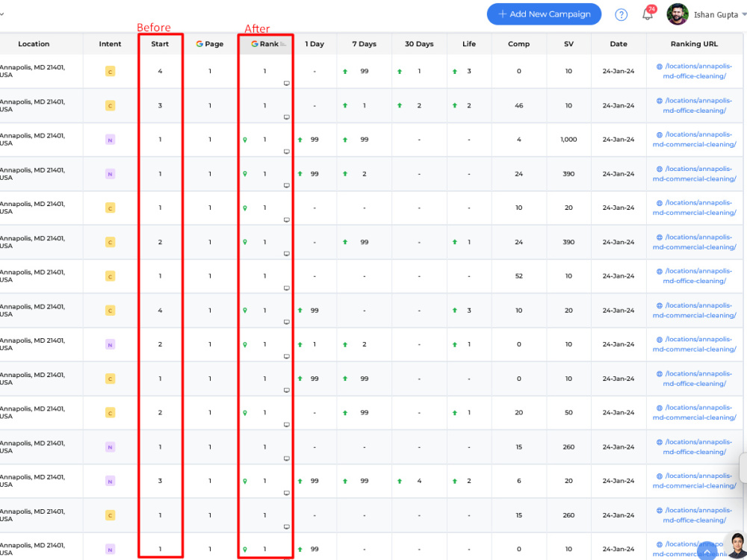Open the commercial-cleaning URL in Comp 6 row
This screenshot has width=747, height=560.
pyautogui.click(x=695, y=481)
